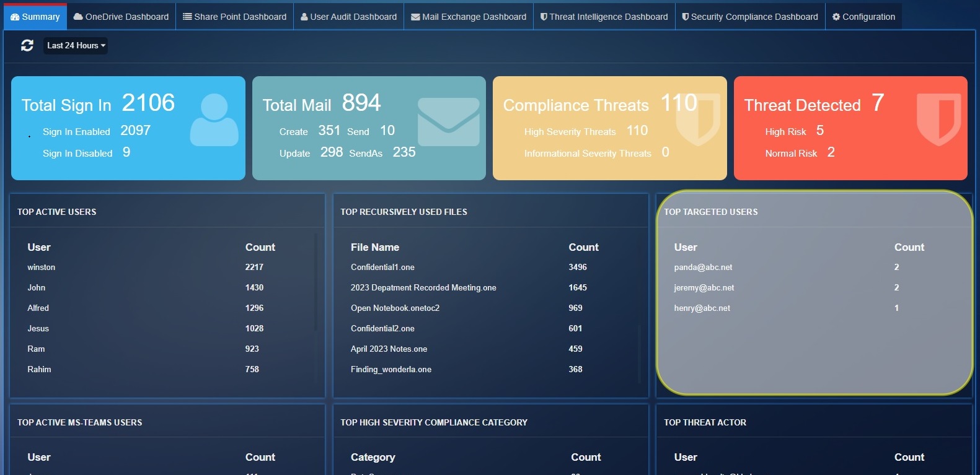Viewport: 980px width, 475px height.
Task: Click 2023 Depatment Recorded Meeting.one file
Action: point(423,288)
